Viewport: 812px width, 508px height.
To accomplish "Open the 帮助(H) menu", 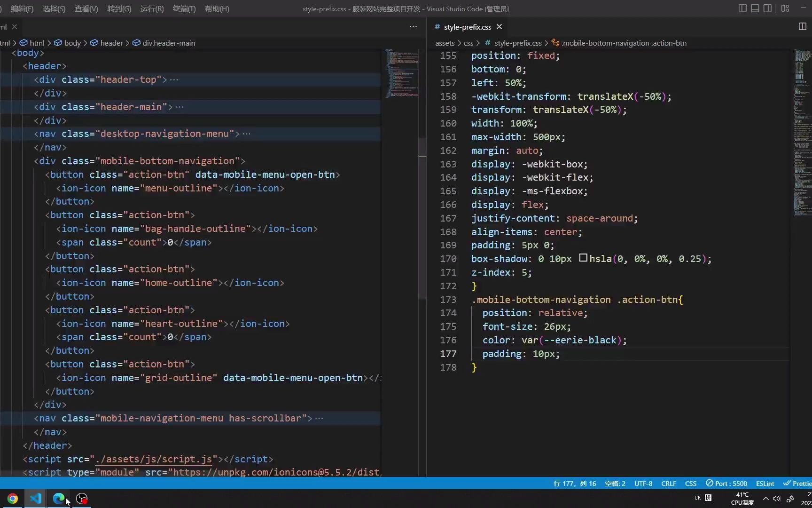I will 217,9.
